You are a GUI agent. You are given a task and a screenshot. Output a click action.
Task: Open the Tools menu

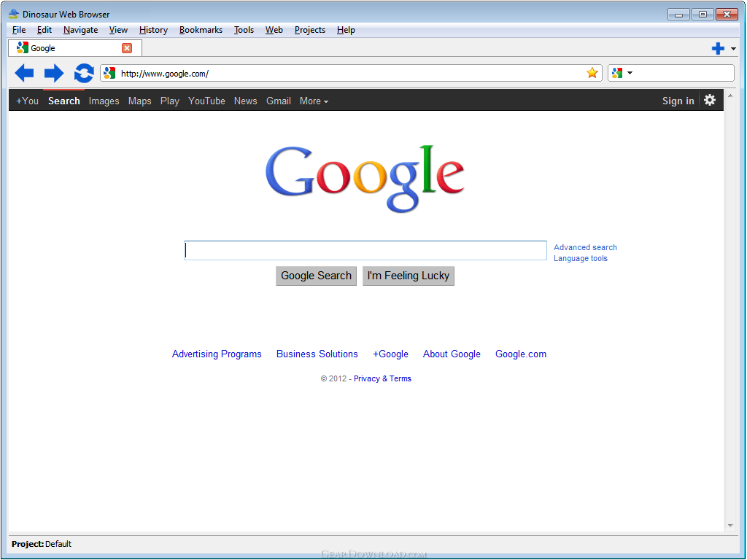pos(244,30)
